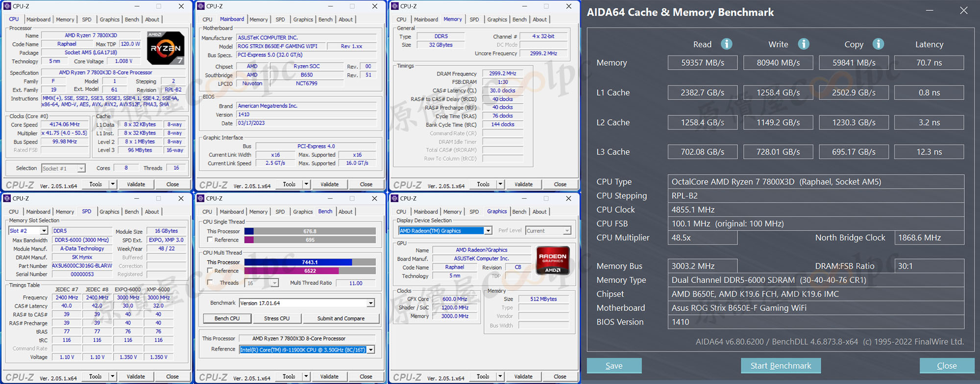Viewport: 980px width, 384px height.
Task: Click the CPU Multiplier field 48.5x in AIDA64
Action: tap(702, 237)
